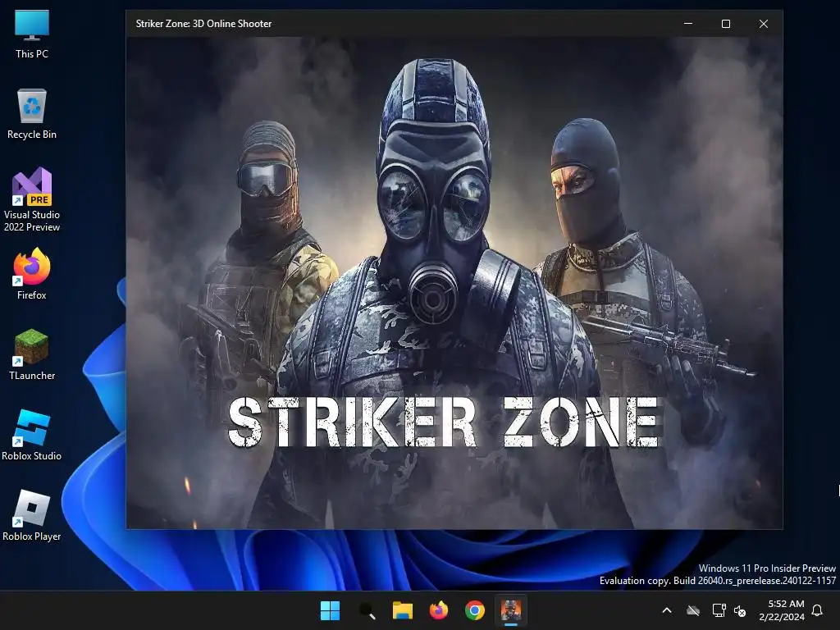Image resolution: width=840 pixels, height=630 pixels.
Task: Open the clock showing 5:52 AM
Action: [782, 610]
